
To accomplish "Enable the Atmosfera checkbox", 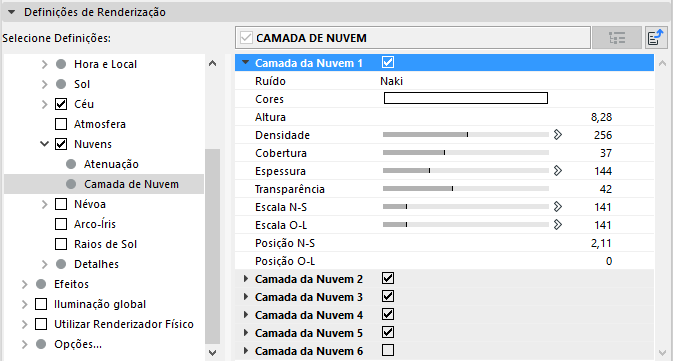I will [x=61, y=124].
